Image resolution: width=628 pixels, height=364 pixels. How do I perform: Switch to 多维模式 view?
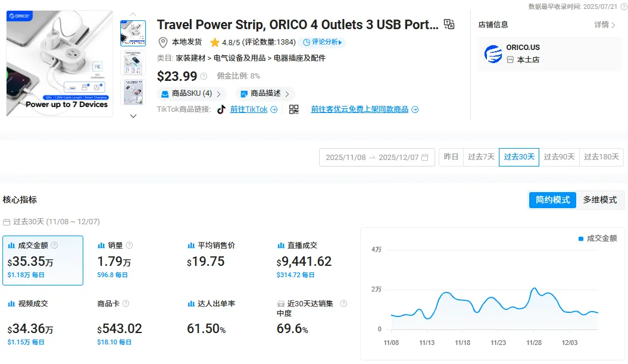point(600,200)
